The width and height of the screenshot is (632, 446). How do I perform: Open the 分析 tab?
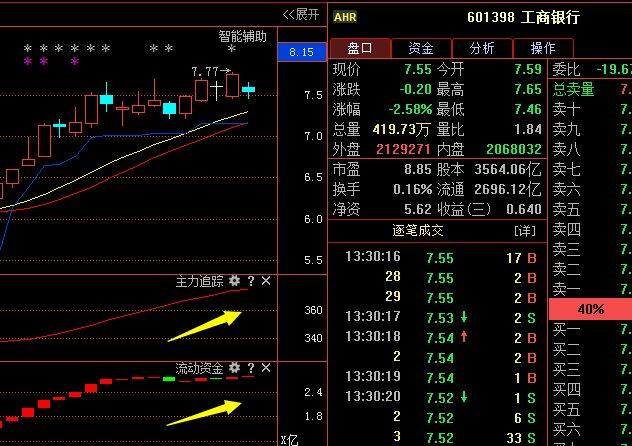[x=482, y=48]
